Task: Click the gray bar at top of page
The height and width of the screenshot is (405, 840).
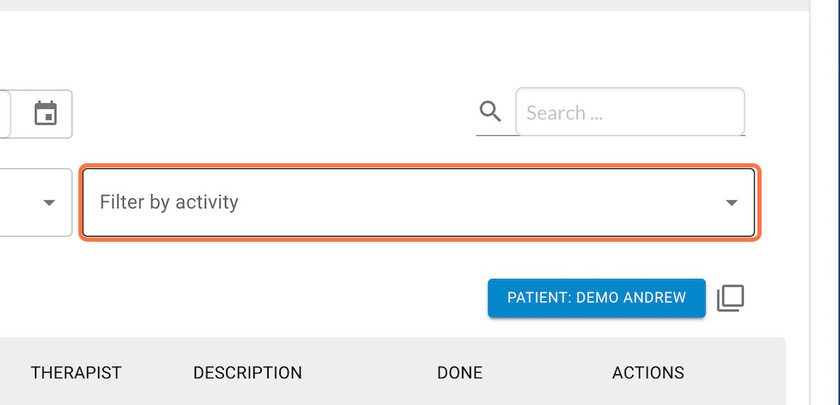Action: point(404,5)
